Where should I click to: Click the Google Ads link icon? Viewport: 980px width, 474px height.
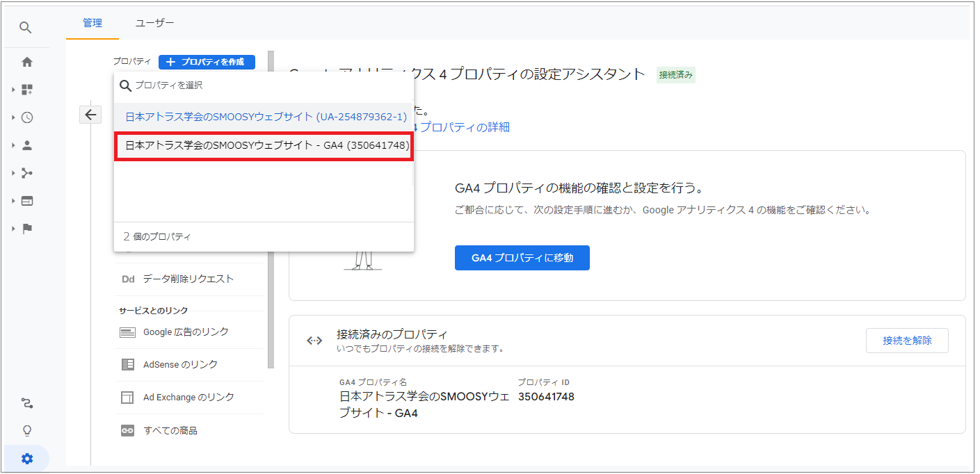pos(127,332)
